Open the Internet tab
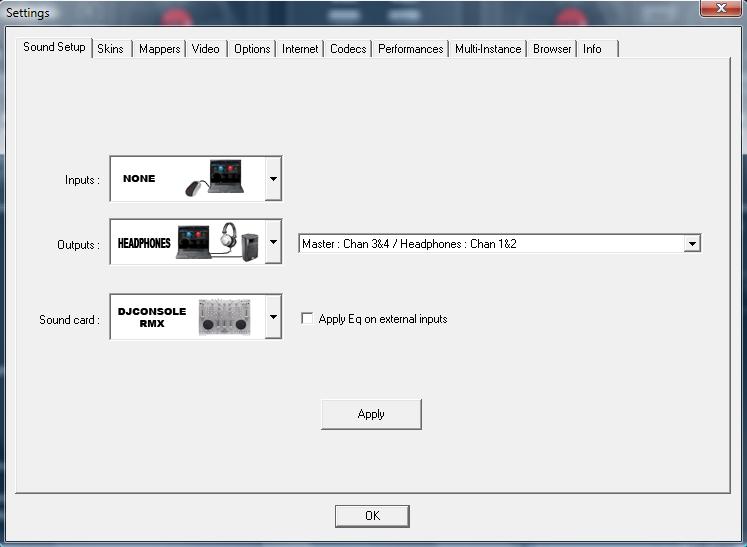Viewport: 747px width, 547px height. [x=300, y=49]
